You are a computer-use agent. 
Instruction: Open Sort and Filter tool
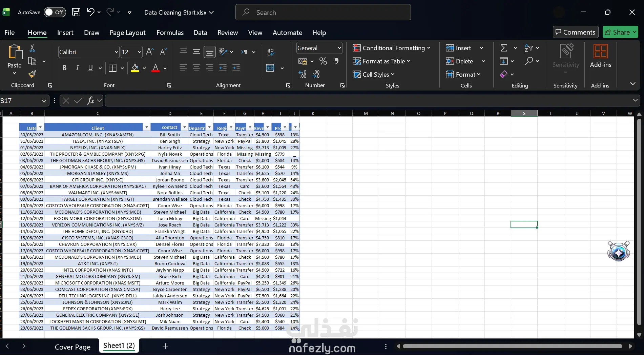528,48
